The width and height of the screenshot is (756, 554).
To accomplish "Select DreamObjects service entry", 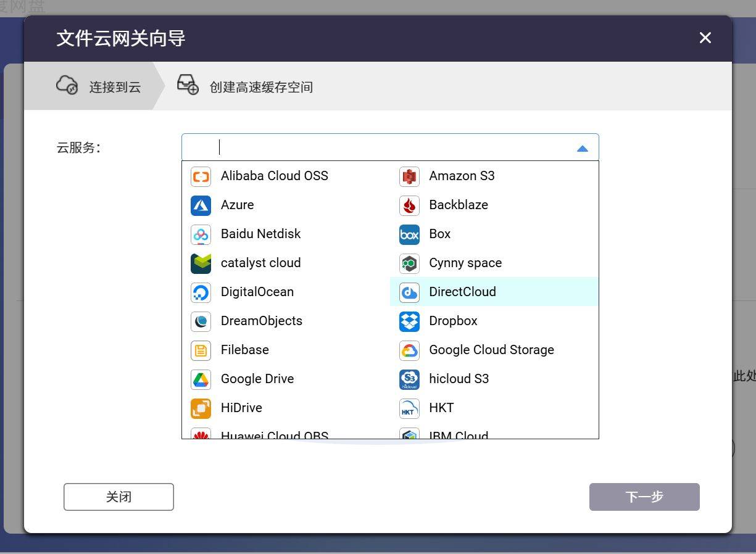I will point(286,321).
